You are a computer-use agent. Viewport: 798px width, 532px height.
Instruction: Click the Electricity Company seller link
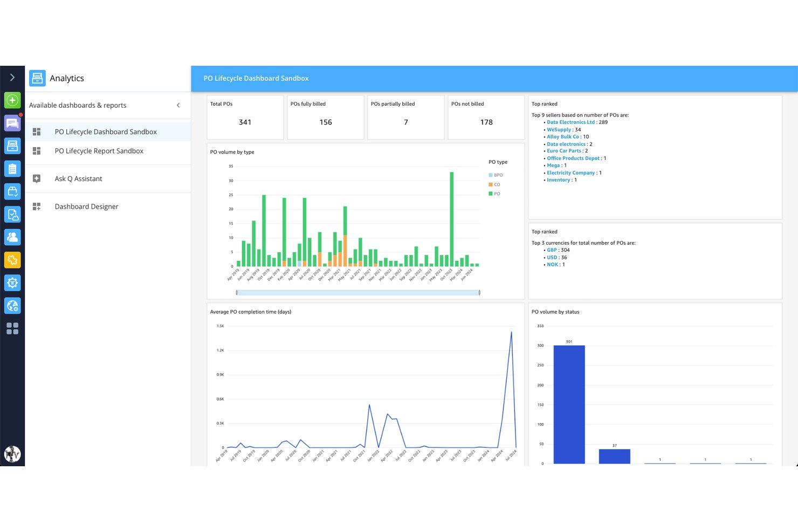pyautogui.click(x=571, y=173)
